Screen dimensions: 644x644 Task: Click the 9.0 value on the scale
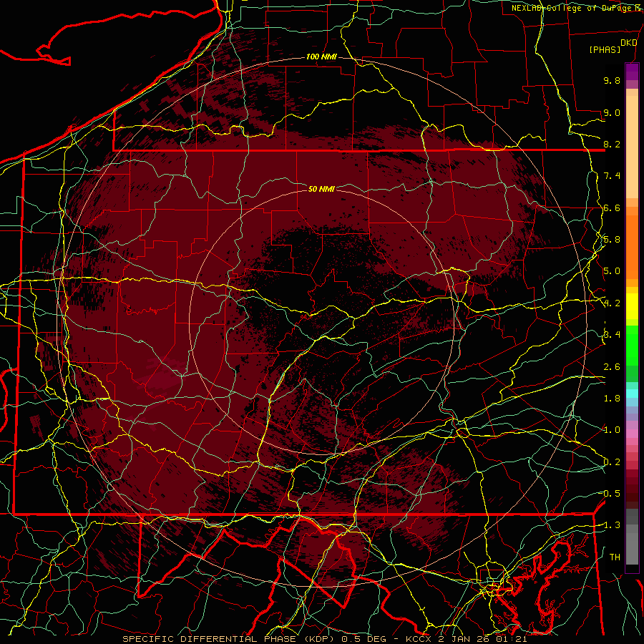coord(612,112)
